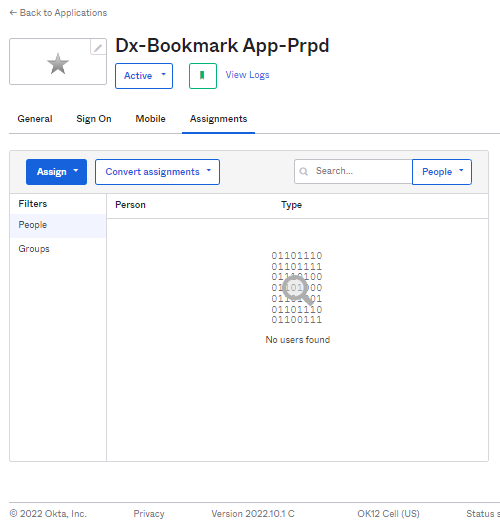Expand the Assign dropdown button
This screenshot has height=522, width=500.
pos(56,172)
